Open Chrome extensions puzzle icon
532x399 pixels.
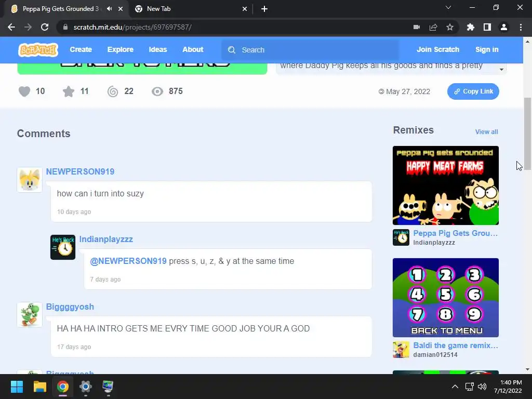[x=471, y=27]
